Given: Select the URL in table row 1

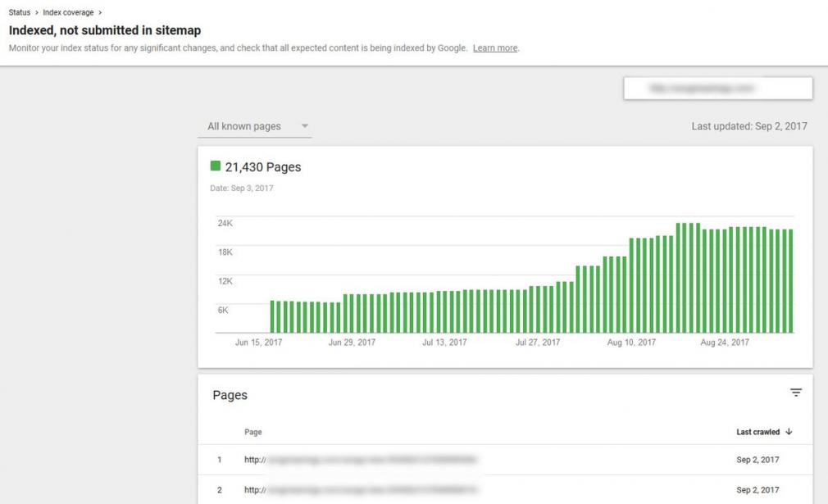Looking at the screenshot, I should point(360,460).
